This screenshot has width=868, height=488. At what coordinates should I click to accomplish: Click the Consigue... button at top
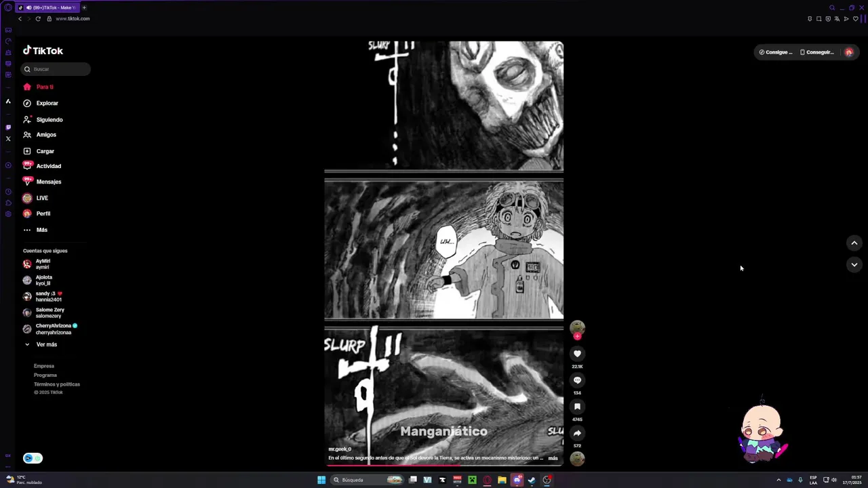(x=775, y=52)
